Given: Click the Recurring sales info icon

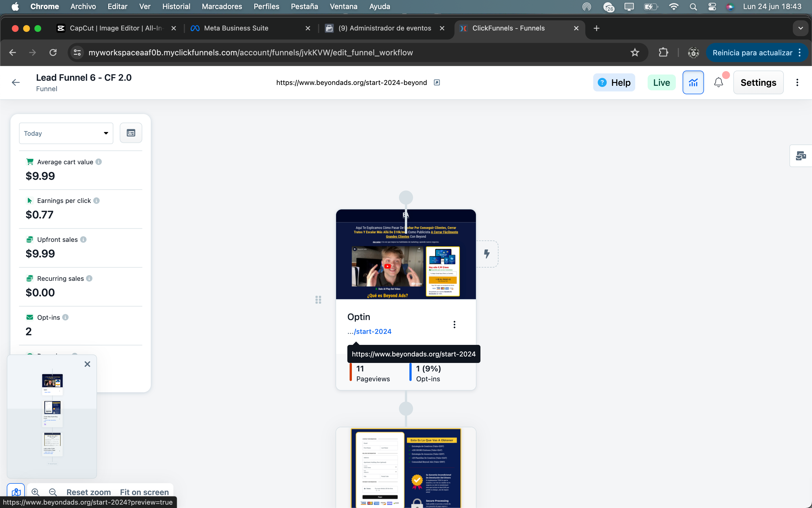Looking at the screenshot, I should pyautogui.click(x=89, y=278).
